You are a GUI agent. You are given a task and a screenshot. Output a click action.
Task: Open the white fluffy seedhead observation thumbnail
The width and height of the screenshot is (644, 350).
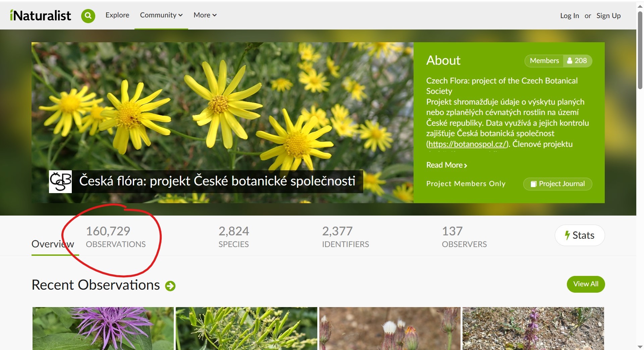390,329
